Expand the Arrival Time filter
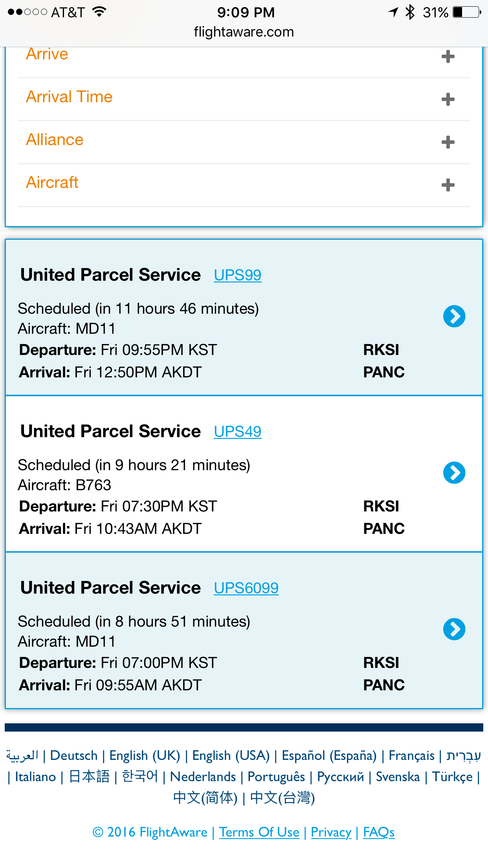This screenshot has width=488, height=868. [x=244, y=99]
